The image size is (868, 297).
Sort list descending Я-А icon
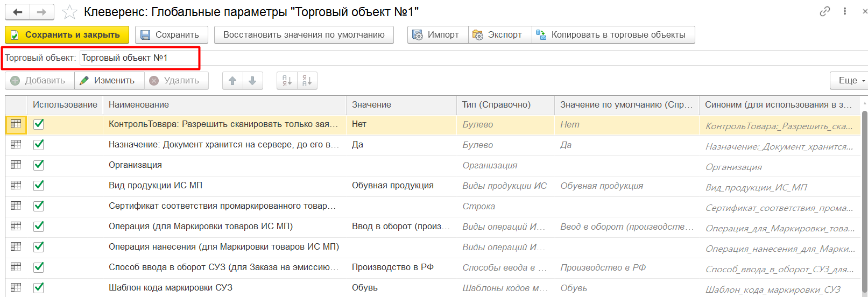click(x=307, y=80)
